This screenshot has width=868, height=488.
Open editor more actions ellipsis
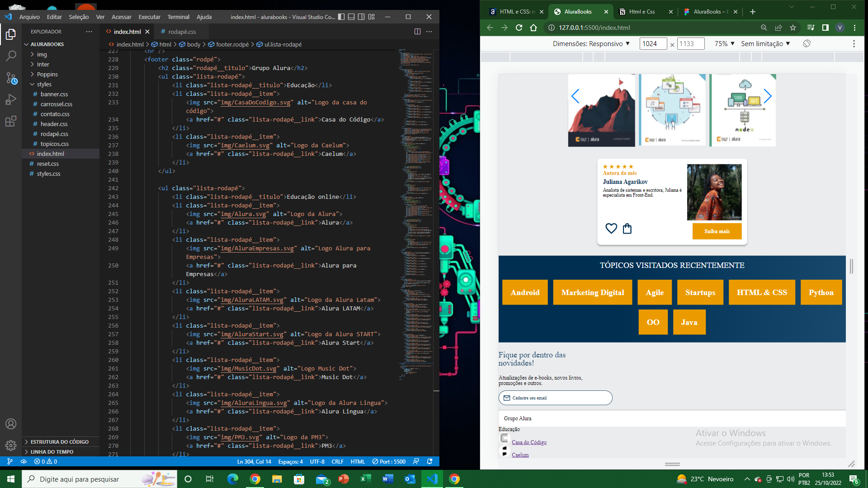coord(429,32)
